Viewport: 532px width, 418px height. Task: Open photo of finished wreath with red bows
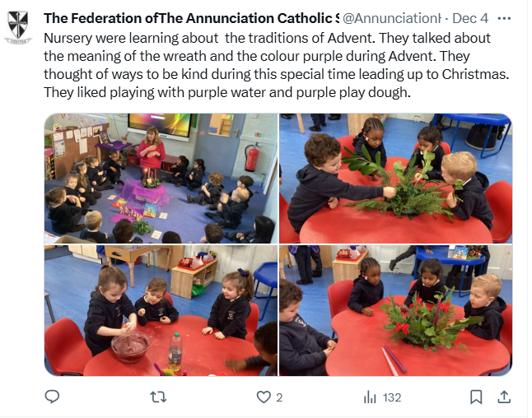click(395, 310)
